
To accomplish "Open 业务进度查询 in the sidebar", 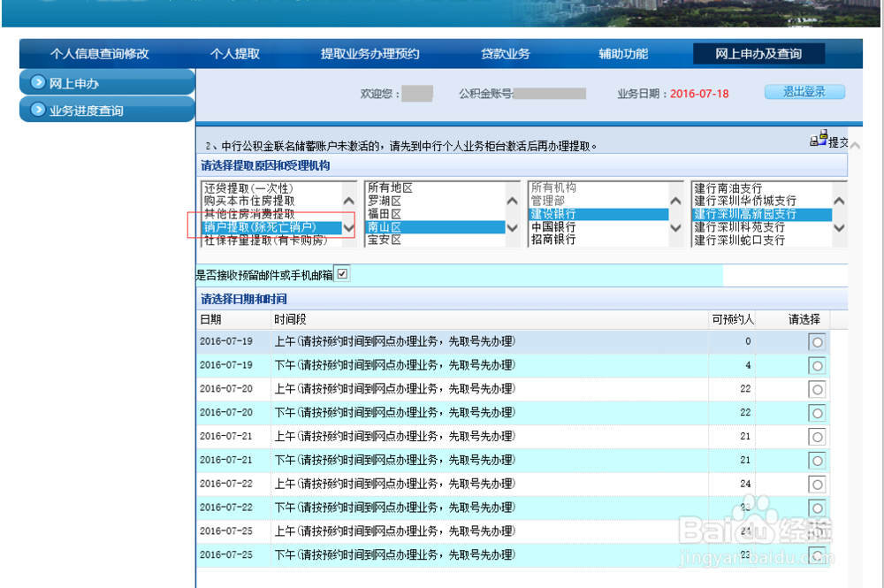I will [x=107, y=109].
